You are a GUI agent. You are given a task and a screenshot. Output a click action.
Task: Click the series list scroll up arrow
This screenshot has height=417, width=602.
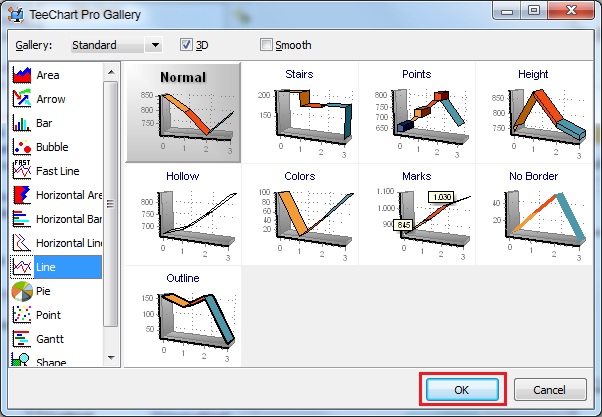coord(111,72)
